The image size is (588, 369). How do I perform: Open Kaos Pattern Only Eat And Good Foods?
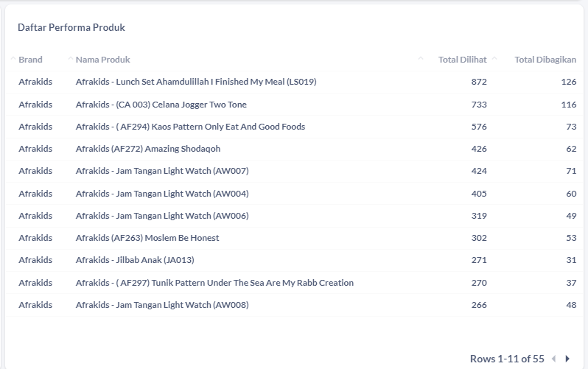pos(190,127)
